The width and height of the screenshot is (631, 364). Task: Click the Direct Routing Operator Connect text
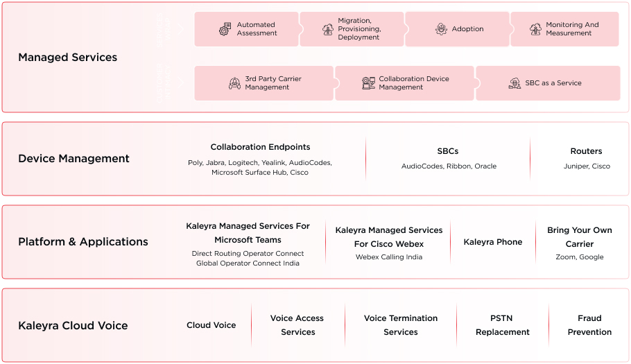tap(248, 253)
